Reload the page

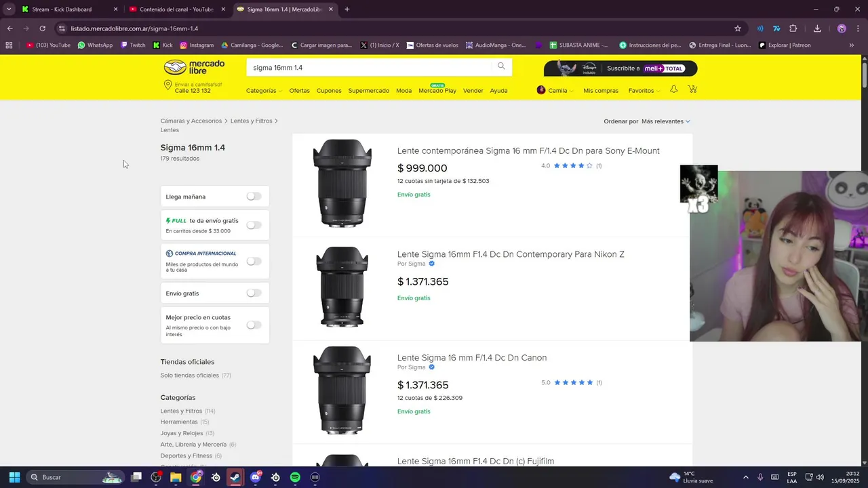[42, 28]
